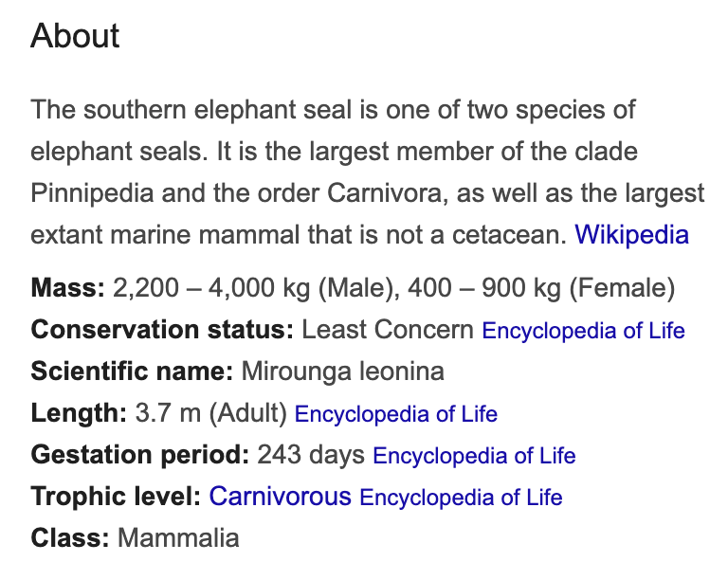Click the 3.7 m (Adult) length value
Viewport: 728px width, 580px height.
[212, 413]
